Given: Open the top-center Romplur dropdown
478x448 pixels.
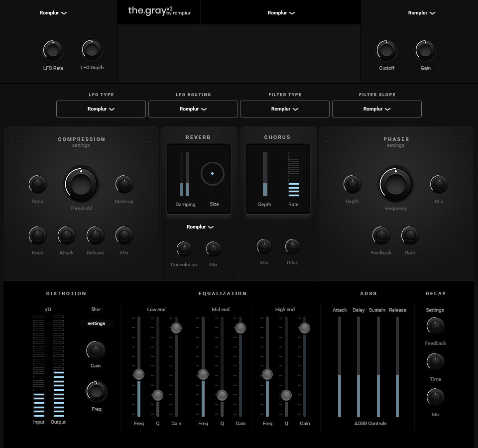Looking at the screenshot, I should point(281,13).
